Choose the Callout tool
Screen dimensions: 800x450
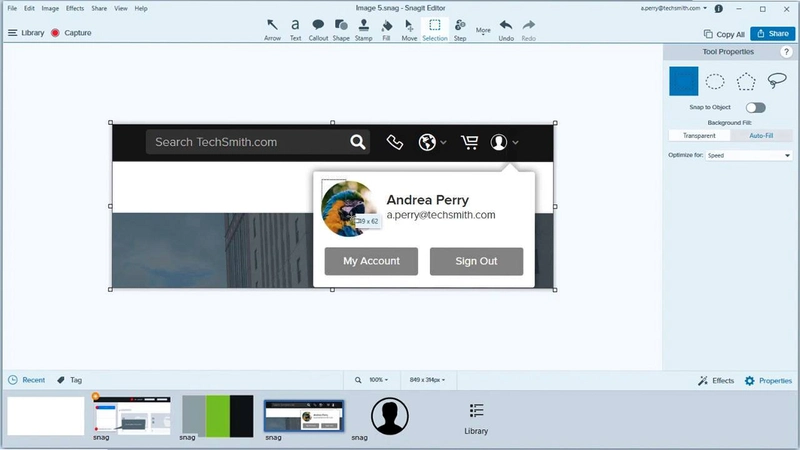(318, 30)
